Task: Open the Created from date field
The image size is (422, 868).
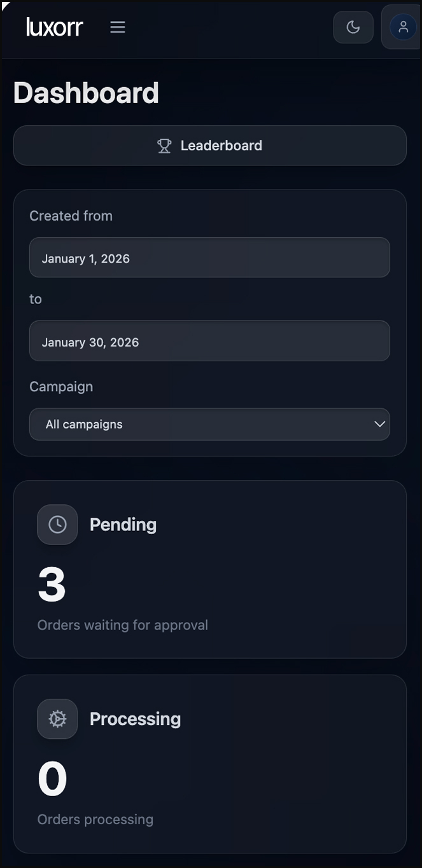Action: (x=209, y=258)
